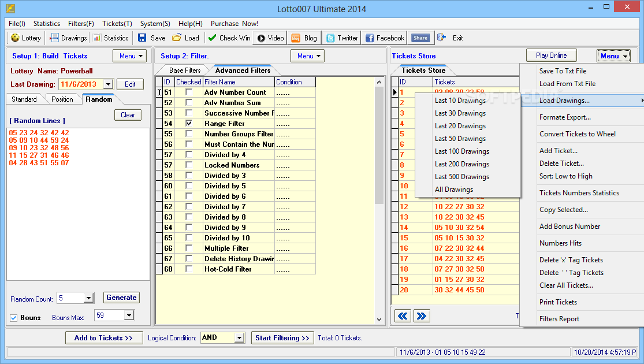
Task: Click the Generate button
Action: pos(121,298)
